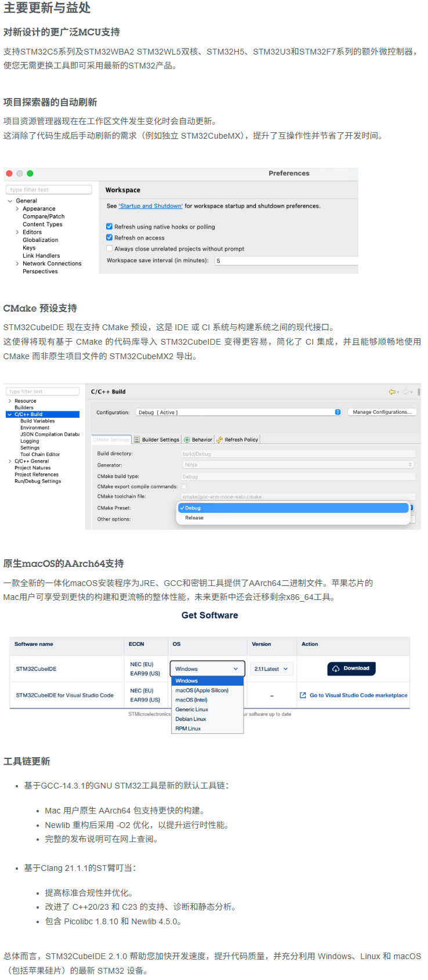Open the Startup and Shutdown link

pos(151,206)
